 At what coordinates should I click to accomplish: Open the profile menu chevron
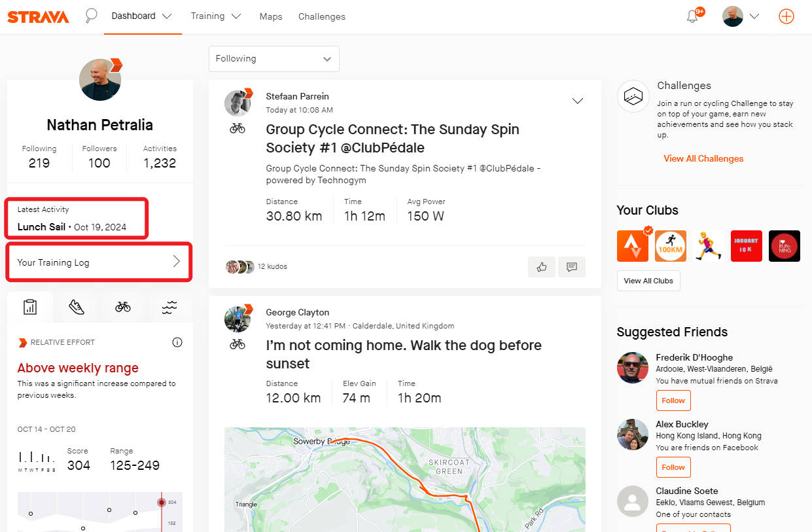[x=754, y=17]
